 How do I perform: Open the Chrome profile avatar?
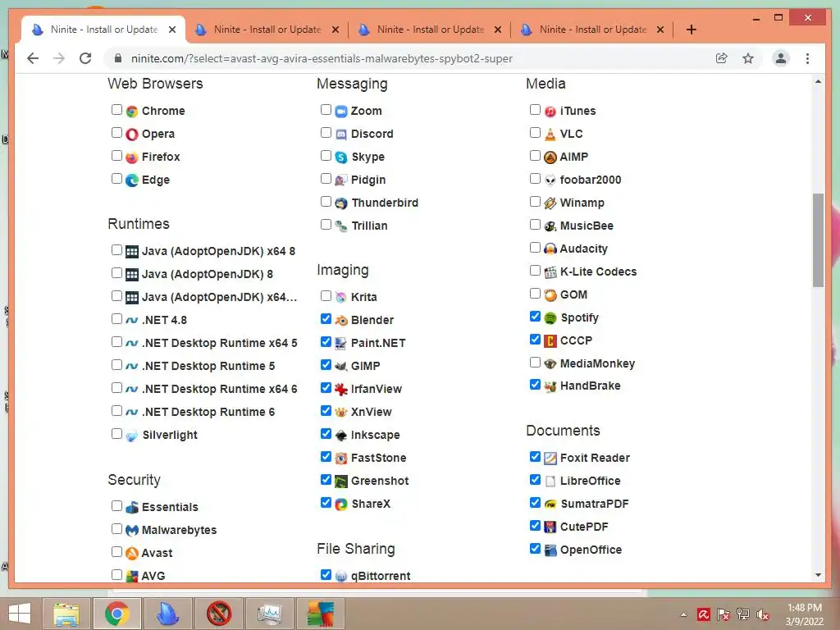click(781, 58)
